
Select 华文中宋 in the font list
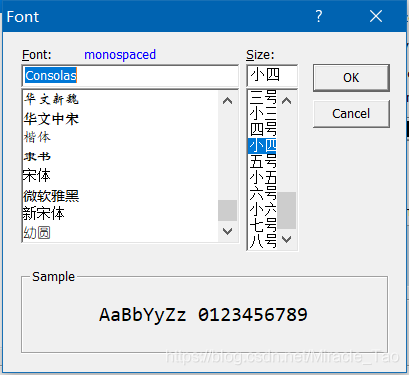coord(51,119)
